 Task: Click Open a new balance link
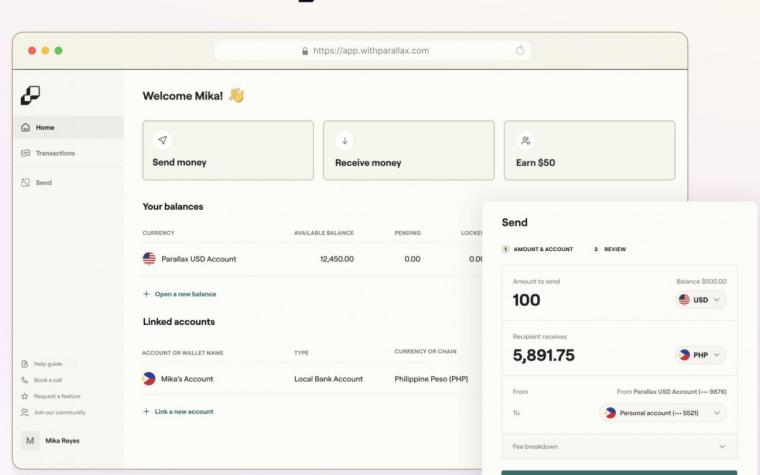click(x=185, y=294)
